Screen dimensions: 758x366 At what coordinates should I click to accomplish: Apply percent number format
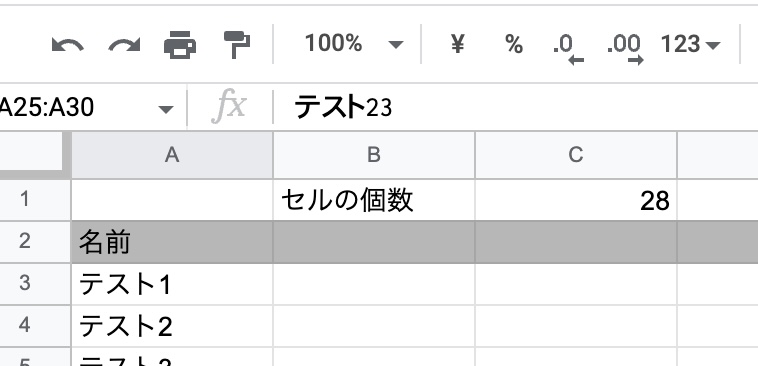[x=514, y=44]
